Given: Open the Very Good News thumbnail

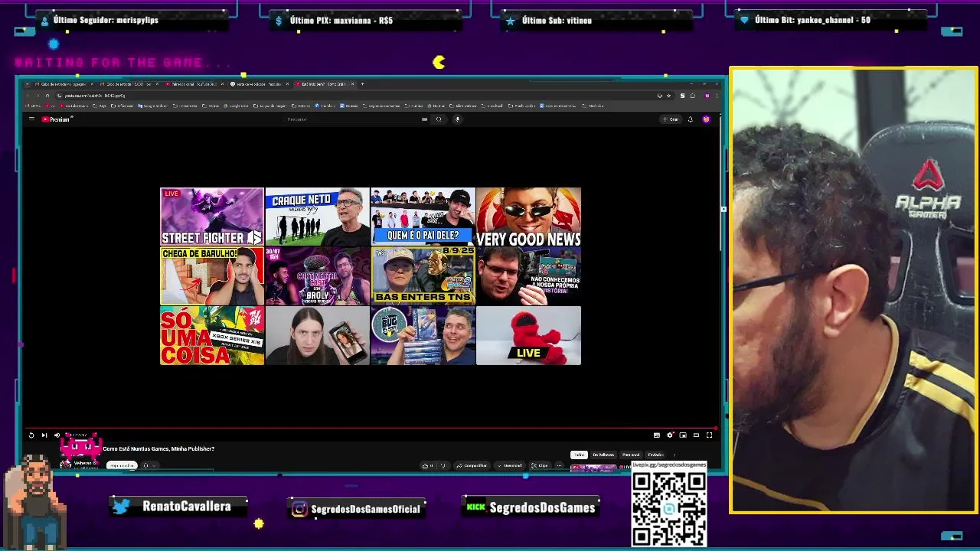Looking at the screenshot, I should (528, 217).
